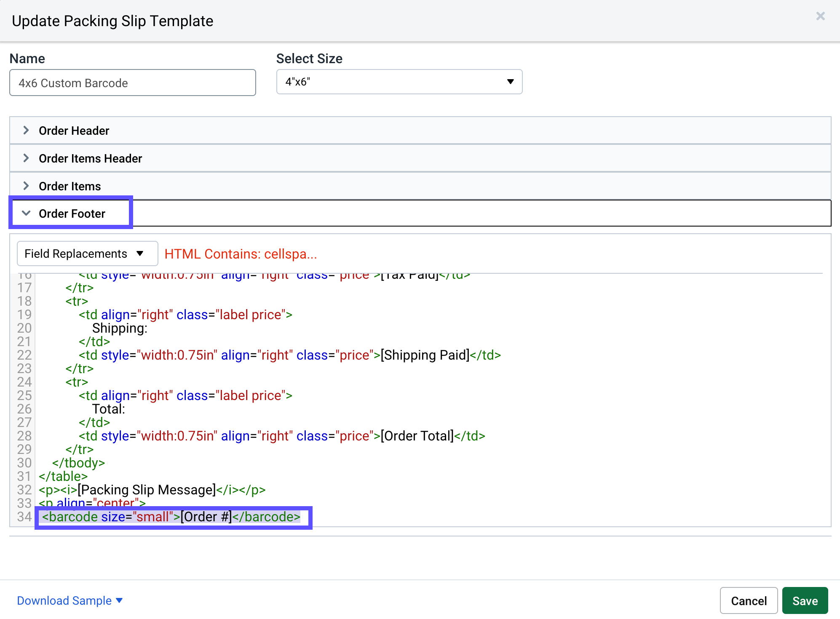
Task: Click the [Packing Slip Message] text on line 32
Action: tap(147, 490)
